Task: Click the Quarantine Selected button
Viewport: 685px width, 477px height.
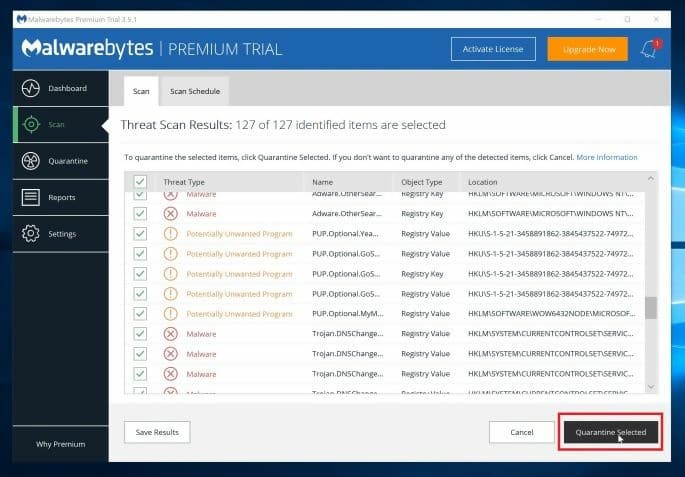Action: [611, 432]
